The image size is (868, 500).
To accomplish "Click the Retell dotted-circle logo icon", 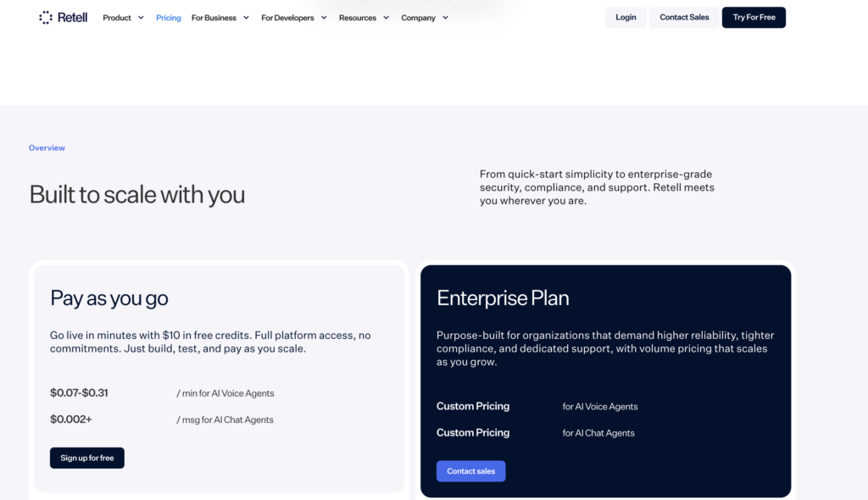I will pyautogui.click(x=46, y=17).
